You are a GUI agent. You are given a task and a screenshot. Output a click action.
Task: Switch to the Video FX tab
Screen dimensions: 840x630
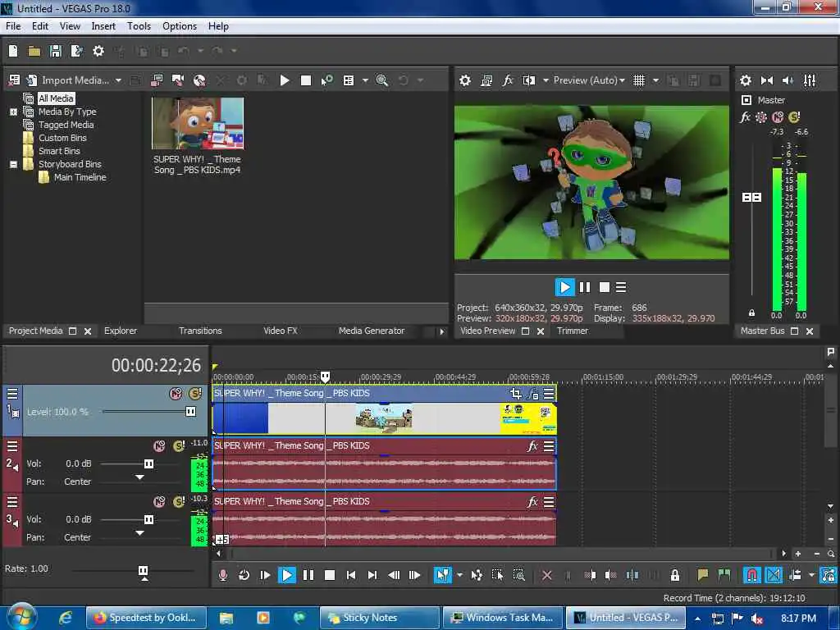pyautogui.click(x=281, y=331)
